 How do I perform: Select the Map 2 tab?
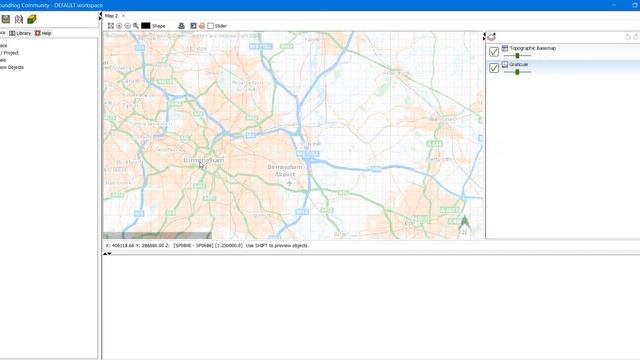[111, 16]
